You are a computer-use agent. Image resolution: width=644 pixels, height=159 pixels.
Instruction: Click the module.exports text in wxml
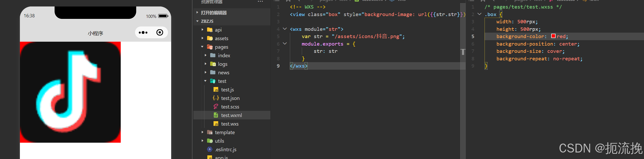tap(322, 44)
